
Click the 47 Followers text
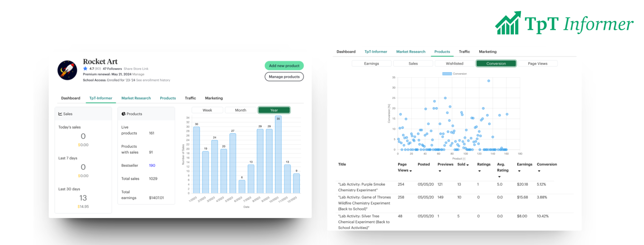(x=112, y=69)
